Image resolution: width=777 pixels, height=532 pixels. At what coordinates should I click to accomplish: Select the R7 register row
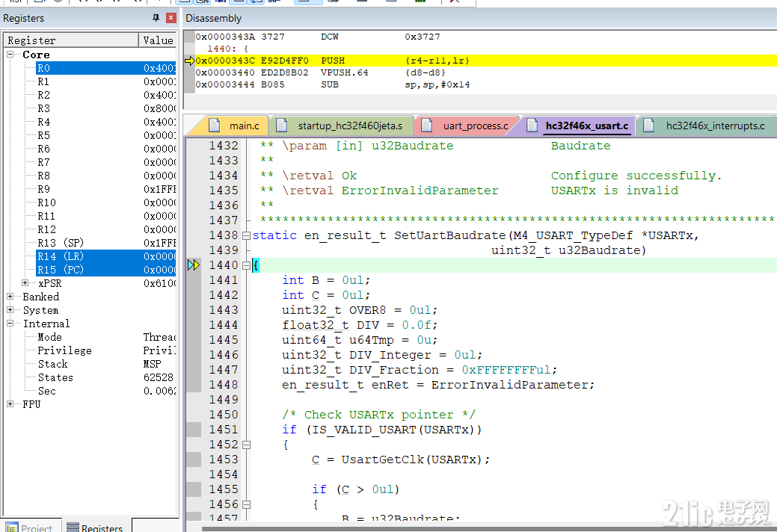106,162
